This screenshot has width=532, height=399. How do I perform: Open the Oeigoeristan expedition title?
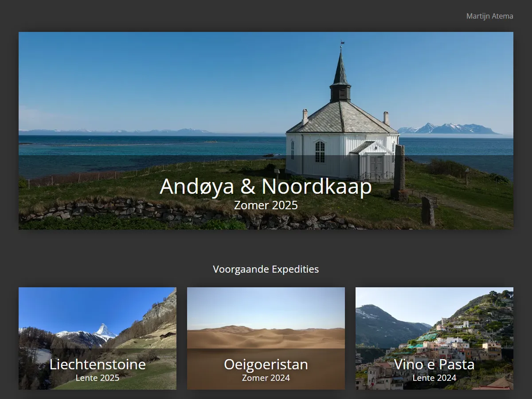pyautogui.click(x=266, y=364)
